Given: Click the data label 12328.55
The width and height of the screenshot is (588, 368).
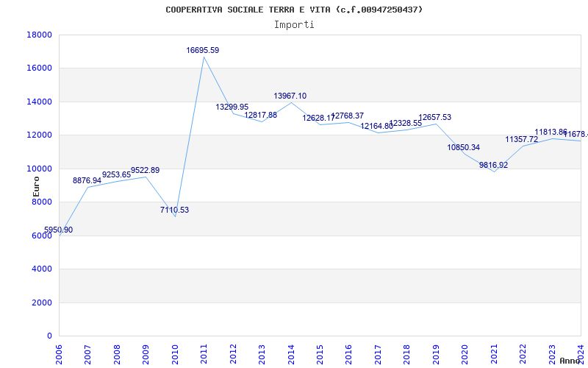Looking at the screenshot, I should pyautogui.click(x=406, y=123).
